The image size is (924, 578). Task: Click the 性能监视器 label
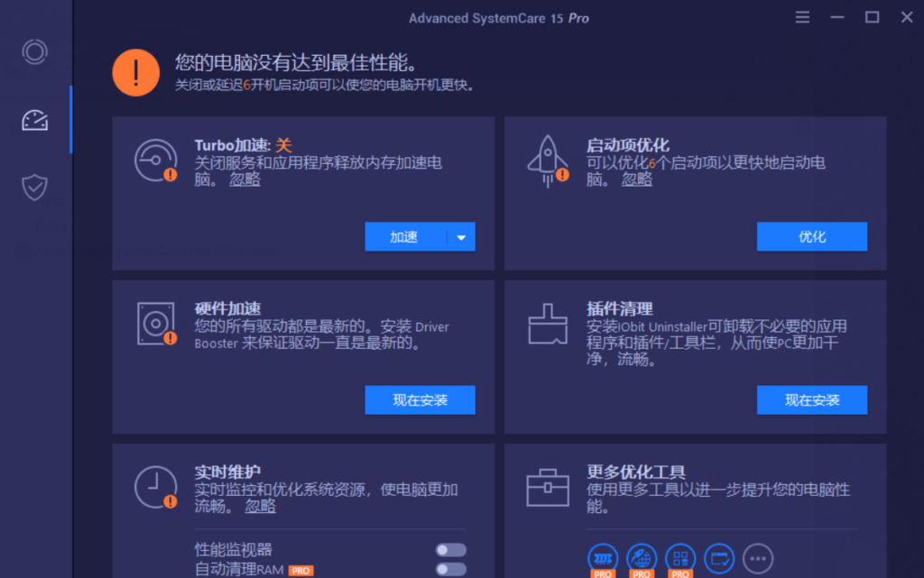pyautogui.click(x=234, y=550)
